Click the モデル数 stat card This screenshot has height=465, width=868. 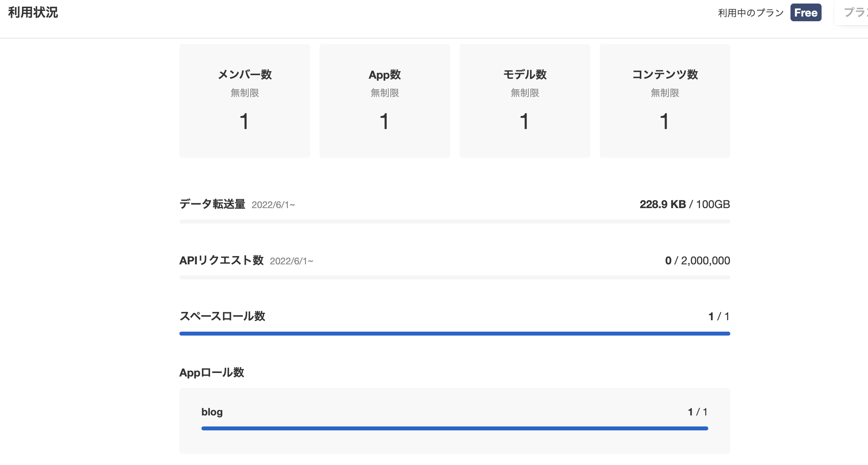tap(524, 101)
